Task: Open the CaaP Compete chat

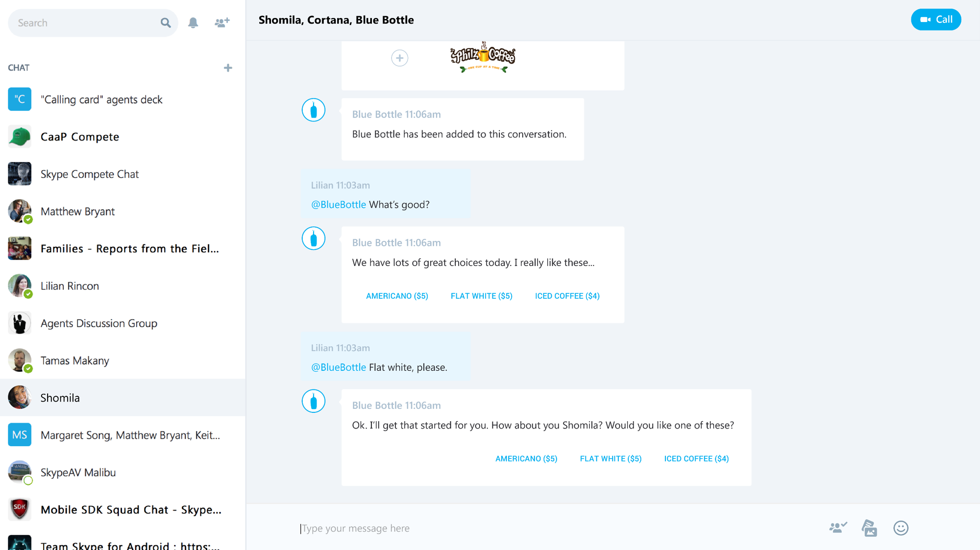Action: tap(122, 137)
